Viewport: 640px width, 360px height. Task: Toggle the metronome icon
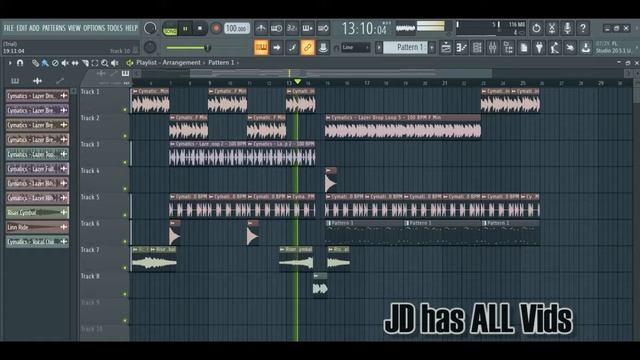coord(261,29)
